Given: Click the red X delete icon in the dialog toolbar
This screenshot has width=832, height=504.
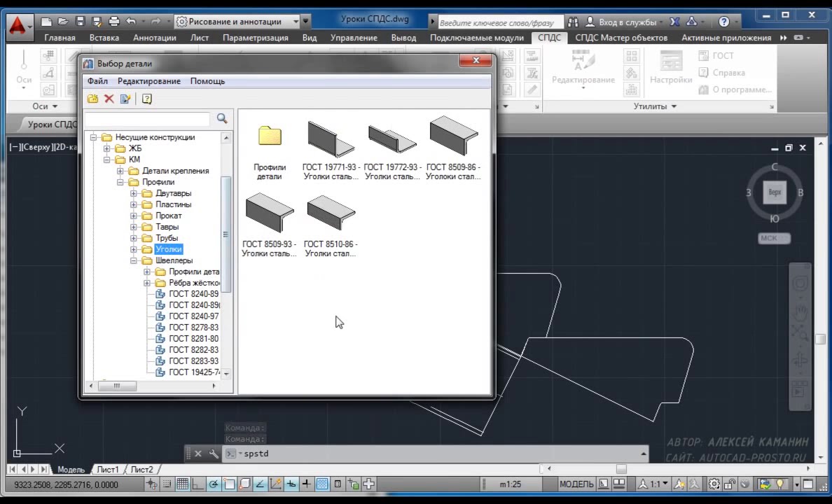Looking at the screenshot, I should pos(109,99).
